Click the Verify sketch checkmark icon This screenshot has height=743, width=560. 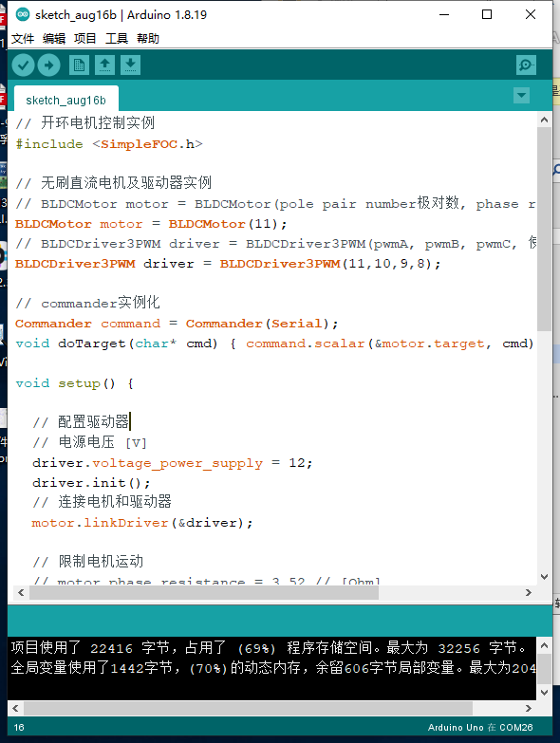pyautogui.click(x=23, y=65)
